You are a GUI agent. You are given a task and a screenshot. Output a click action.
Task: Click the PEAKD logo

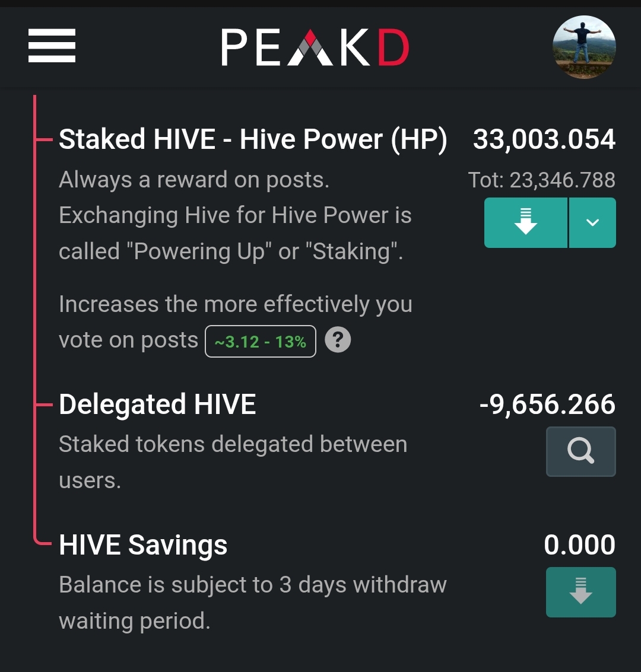(315, 47)
